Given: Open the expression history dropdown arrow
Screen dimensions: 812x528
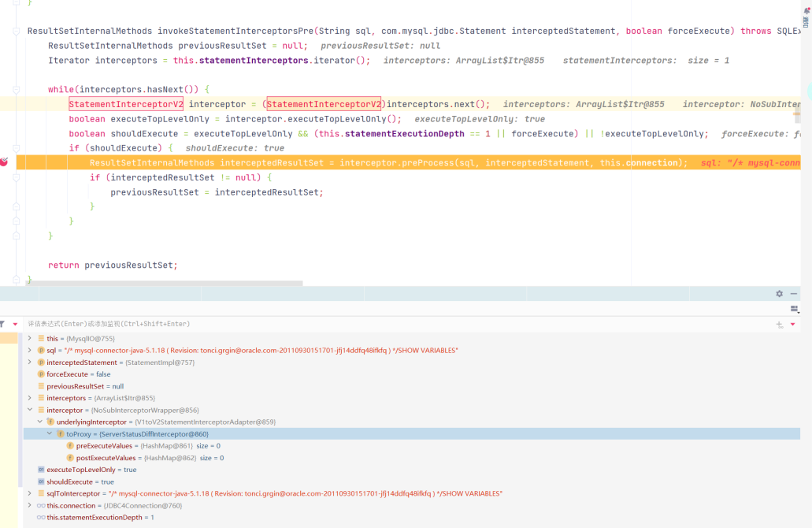Looking at the screenshot, I should [x=793, y=324].
